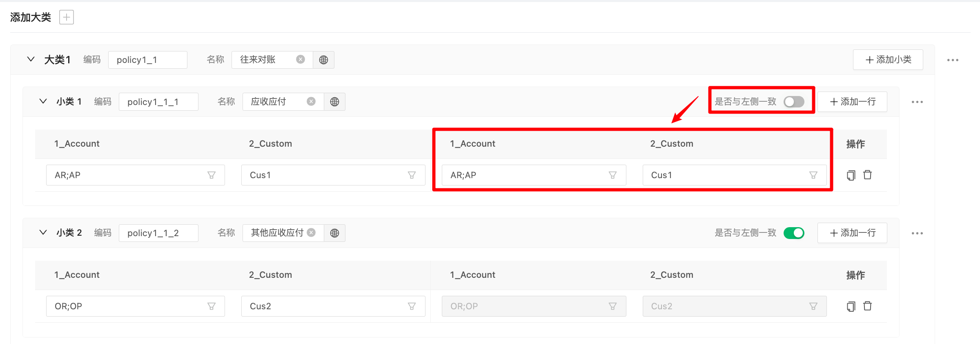Open language globe for 应收应付 name
The width and height of the screenshot is (980, 344).
click(x=334, y=102)
